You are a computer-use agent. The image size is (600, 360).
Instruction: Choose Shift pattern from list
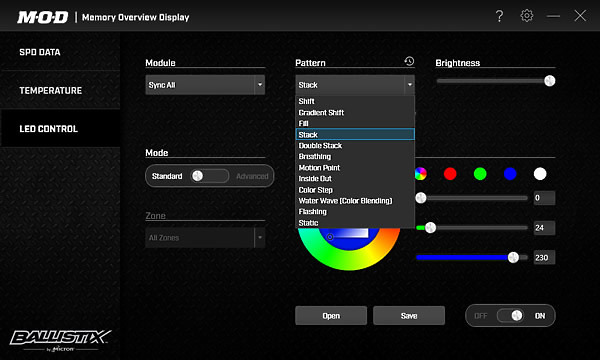pyautogui.click(x=355, y=101)
